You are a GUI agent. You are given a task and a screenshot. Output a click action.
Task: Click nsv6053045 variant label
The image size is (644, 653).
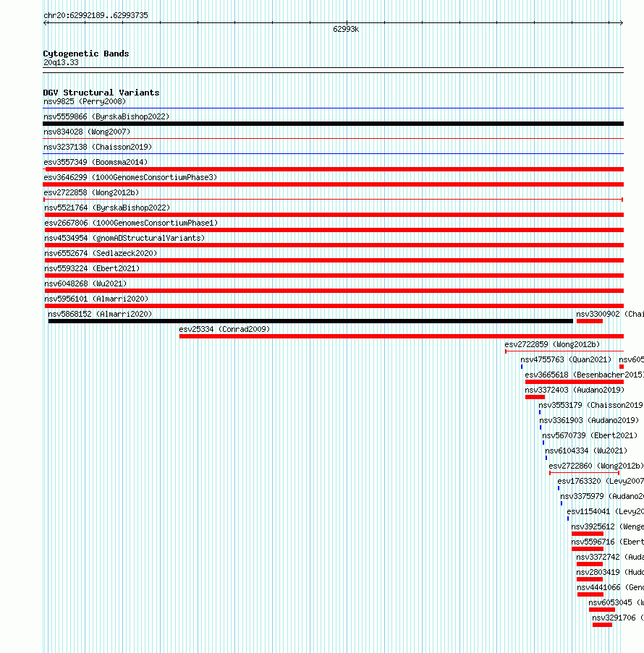coord(616,602)
